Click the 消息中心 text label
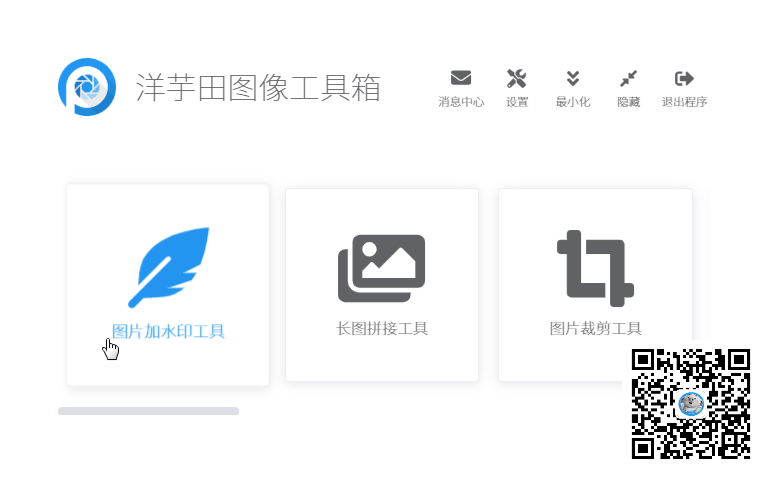The height and width of the screenshot is (481, 770). pyautogui.click(x=461, y=102)
